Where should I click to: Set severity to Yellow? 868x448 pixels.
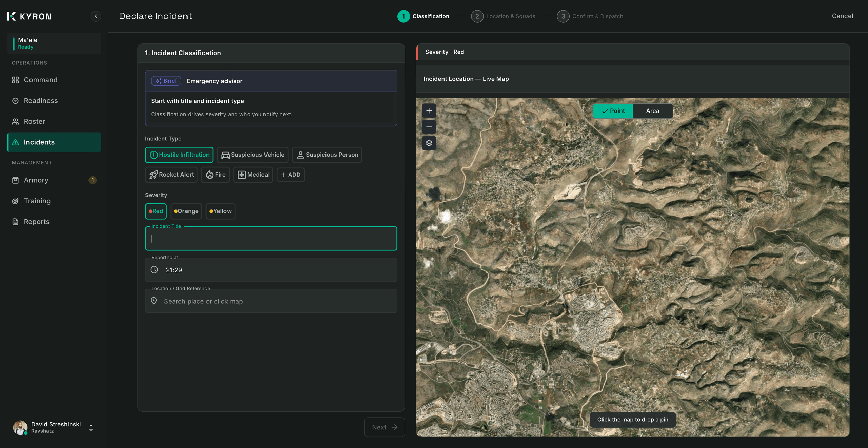220,211
